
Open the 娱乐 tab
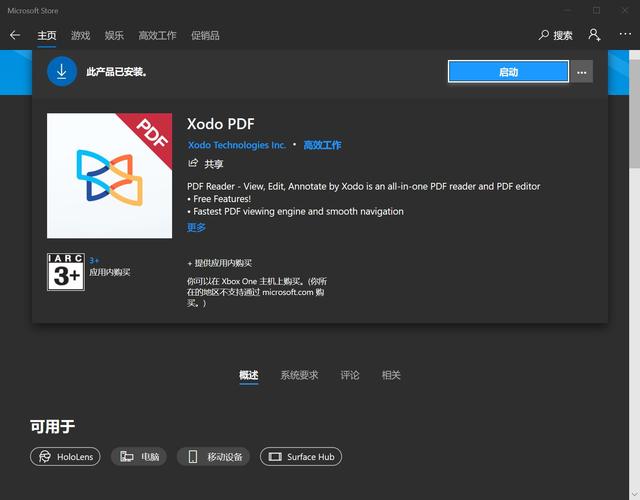coord(114,36)
